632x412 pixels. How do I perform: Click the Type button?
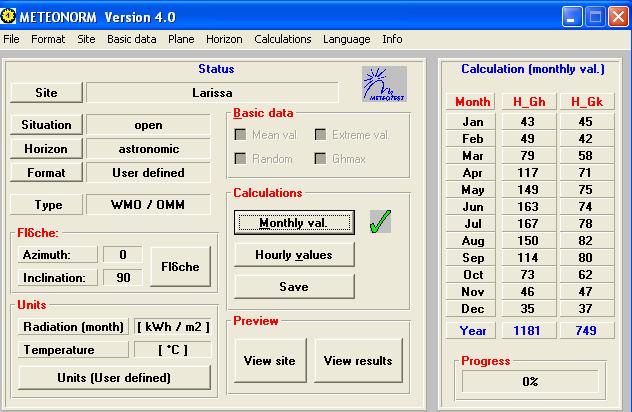click(46, 205)
